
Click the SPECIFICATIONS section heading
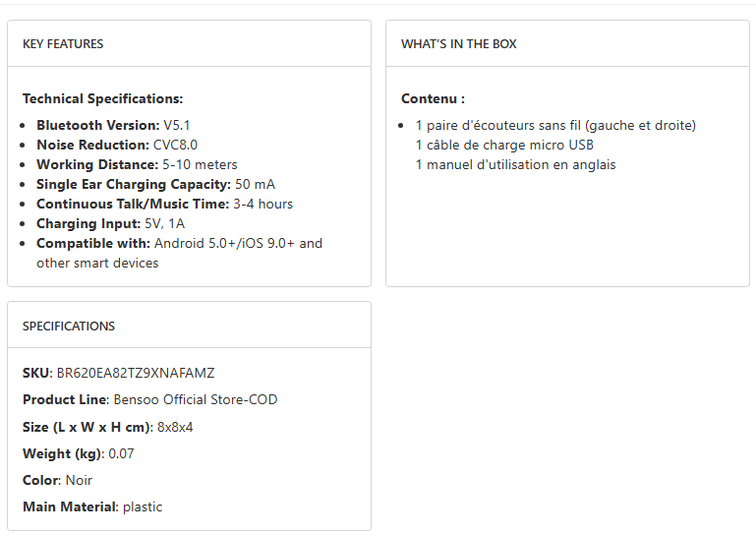[69, 327]
